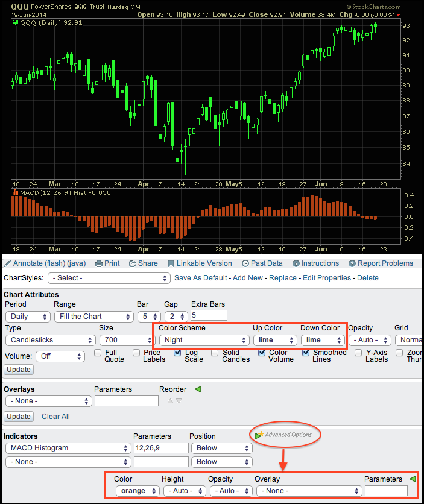Viewport: 424px width, 504px height.
Task: Open the Bar width dropdown
Action: tap(149, 317)
